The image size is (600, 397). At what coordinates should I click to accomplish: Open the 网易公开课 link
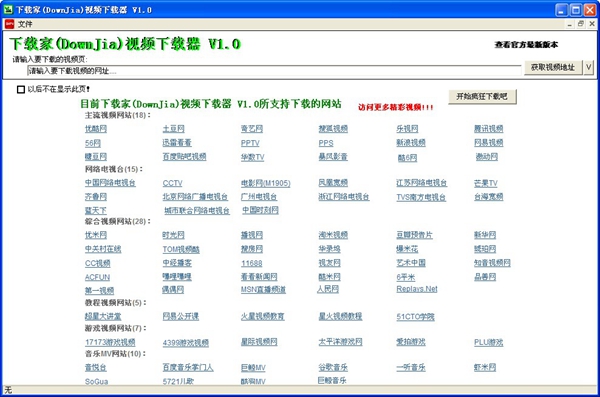181,317
